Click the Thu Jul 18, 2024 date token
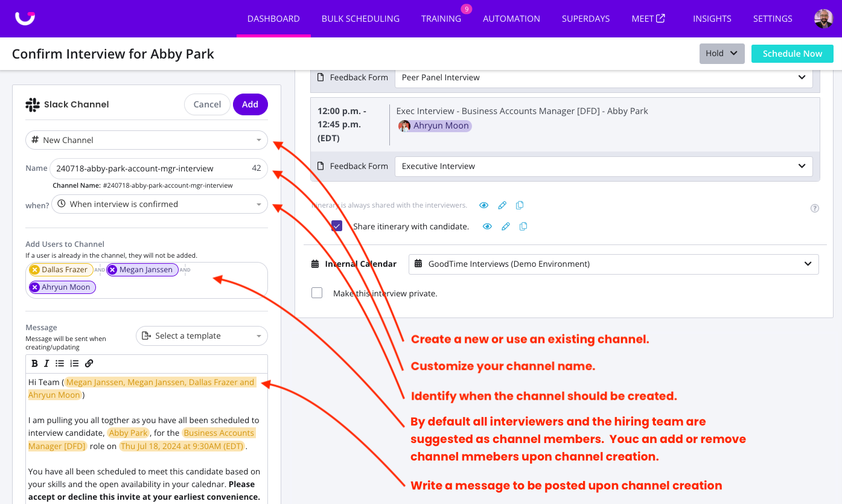This screenshot has height=504, width=842. click(x=182, y=447)
